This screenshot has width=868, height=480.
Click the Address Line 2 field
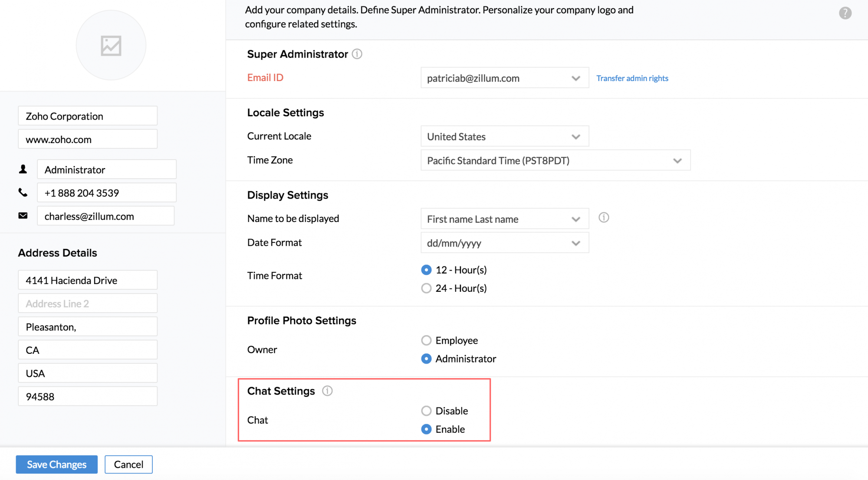[x=88, y=304]
